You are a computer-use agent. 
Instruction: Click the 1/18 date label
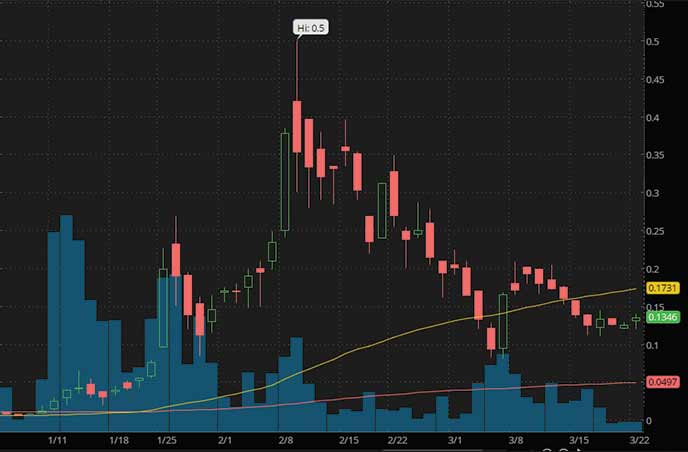tap(118, 440)
